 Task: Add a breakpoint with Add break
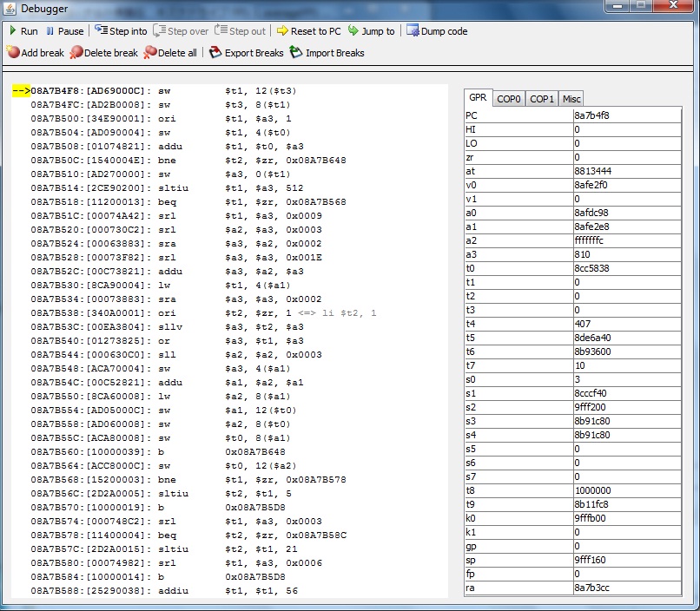(13, 53)
